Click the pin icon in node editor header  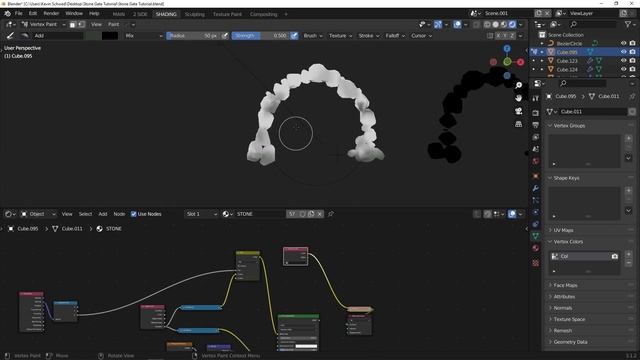tap(331, 214)
